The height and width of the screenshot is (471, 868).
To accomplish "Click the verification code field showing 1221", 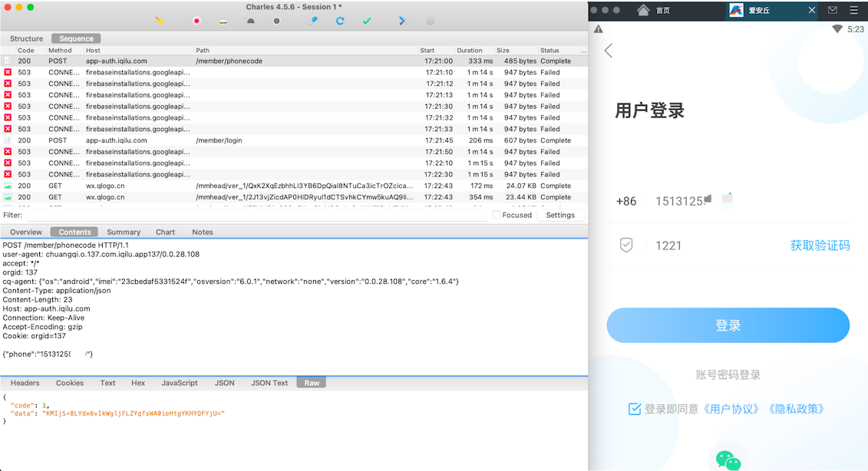I will pyautogui.click(x=717, y=245).
